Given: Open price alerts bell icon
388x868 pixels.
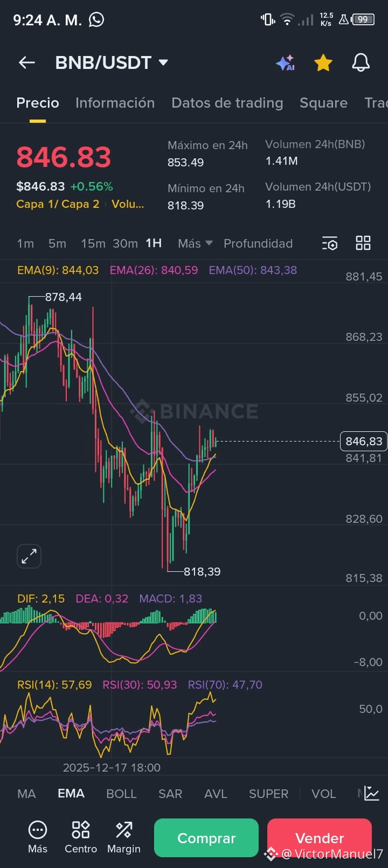Looking at the screenshot, I should click(361, 62).
